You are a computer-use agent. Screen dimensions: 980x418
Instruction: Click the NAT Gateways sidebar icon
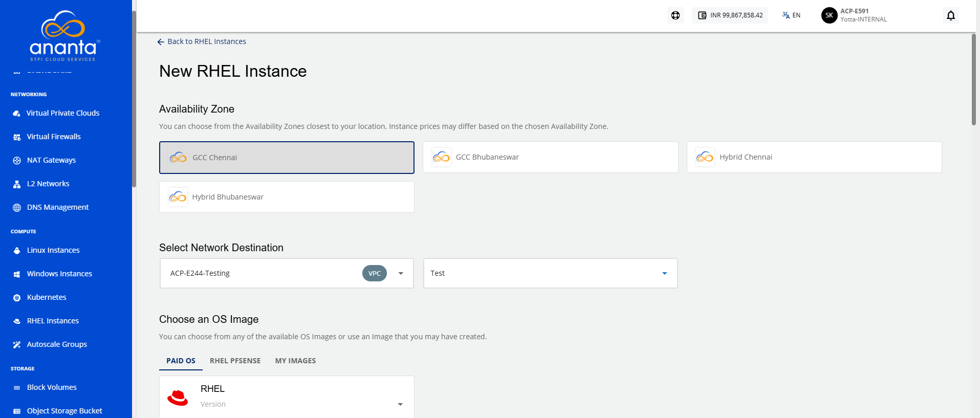(17, 161)
